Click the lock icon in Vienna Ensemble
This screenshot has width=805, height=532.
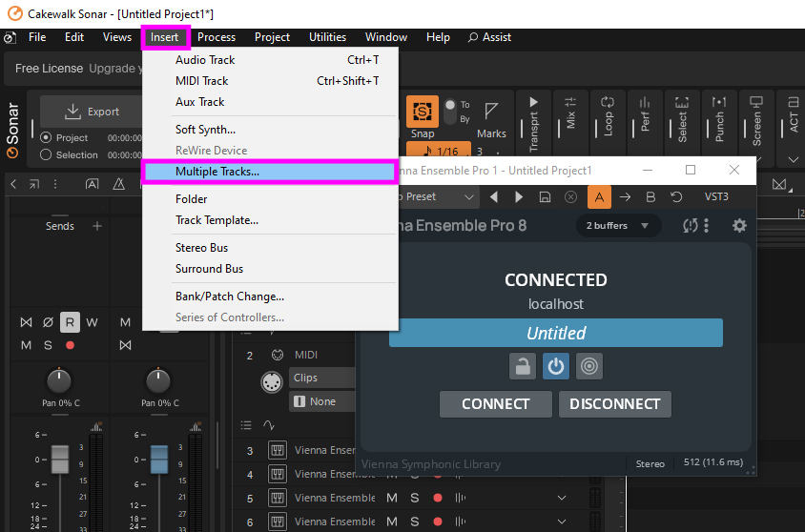tap(523, 366)
